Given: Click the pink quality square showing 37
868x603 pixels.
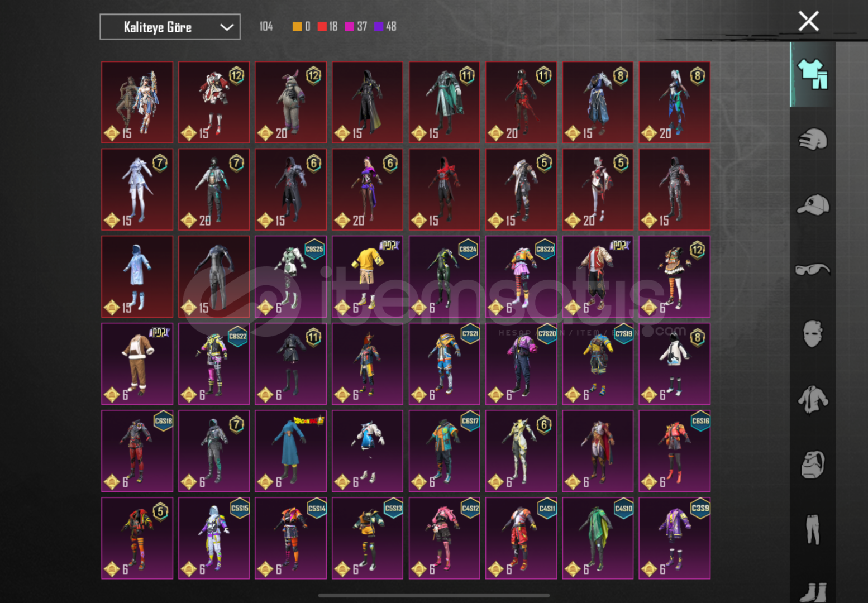Looking at the screenshot, I should coord(350,26).
